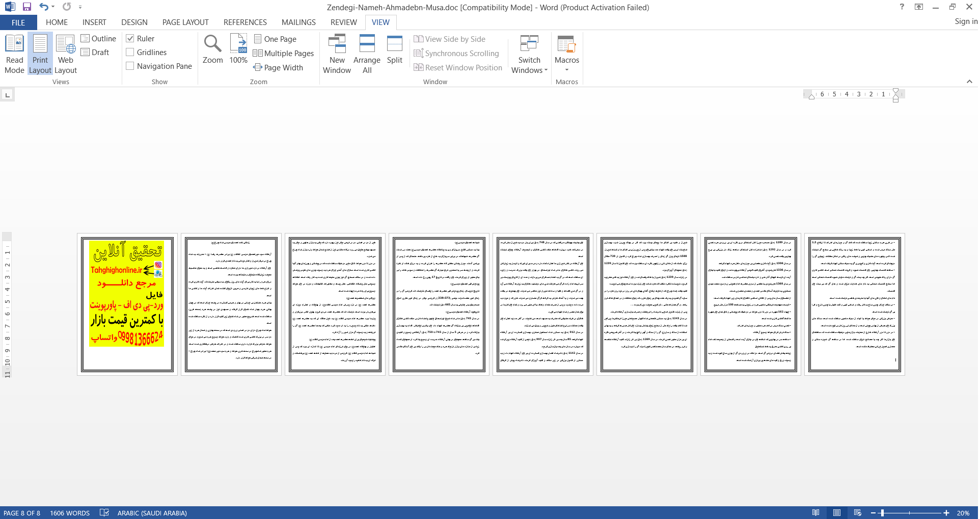The image size is (980, 519).
Task: Click Arrange All windows
Action: 367,54
